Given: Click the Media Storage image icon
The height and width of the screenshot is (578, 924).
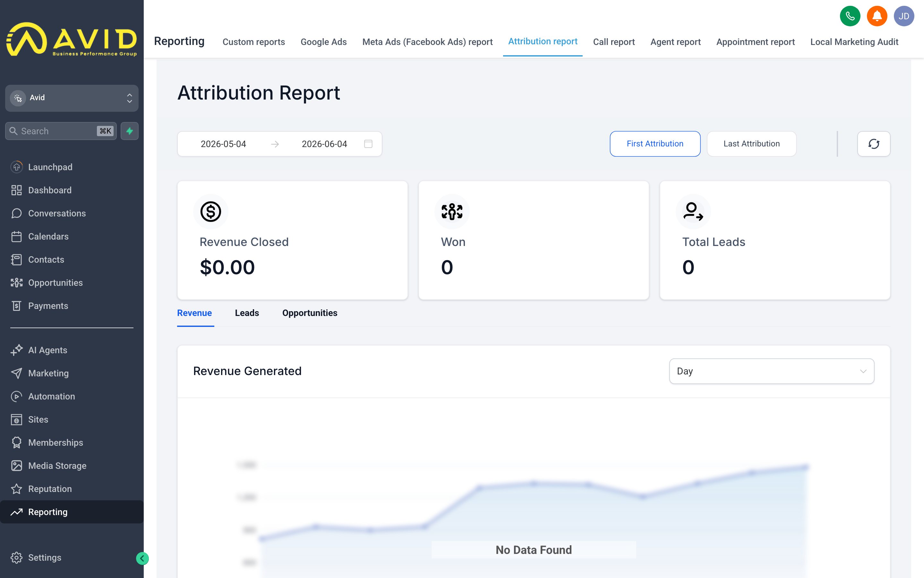Looking at the screenshot, I should click(16, 466).
